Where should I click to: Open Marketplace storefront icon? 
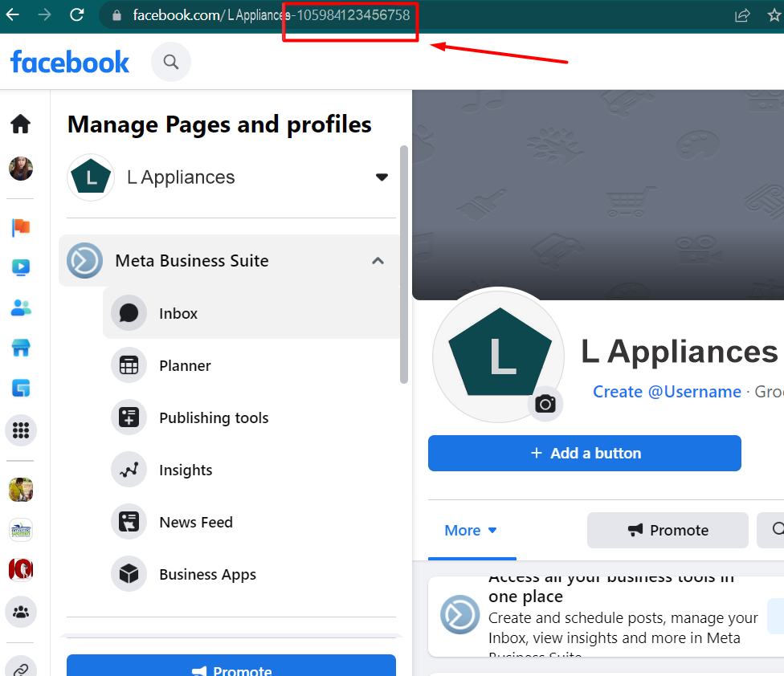(x=21, y=348)
